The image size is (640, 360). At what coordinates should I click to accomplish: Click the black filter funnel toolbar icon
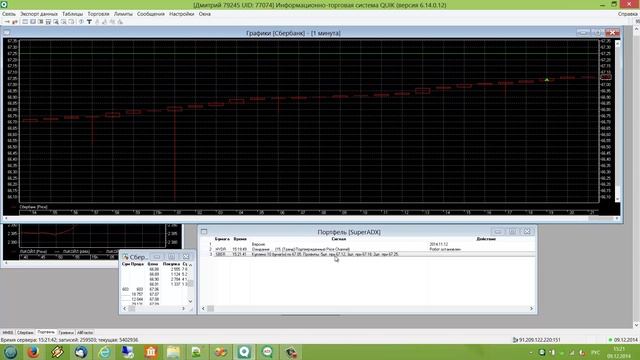click(89, 22)
